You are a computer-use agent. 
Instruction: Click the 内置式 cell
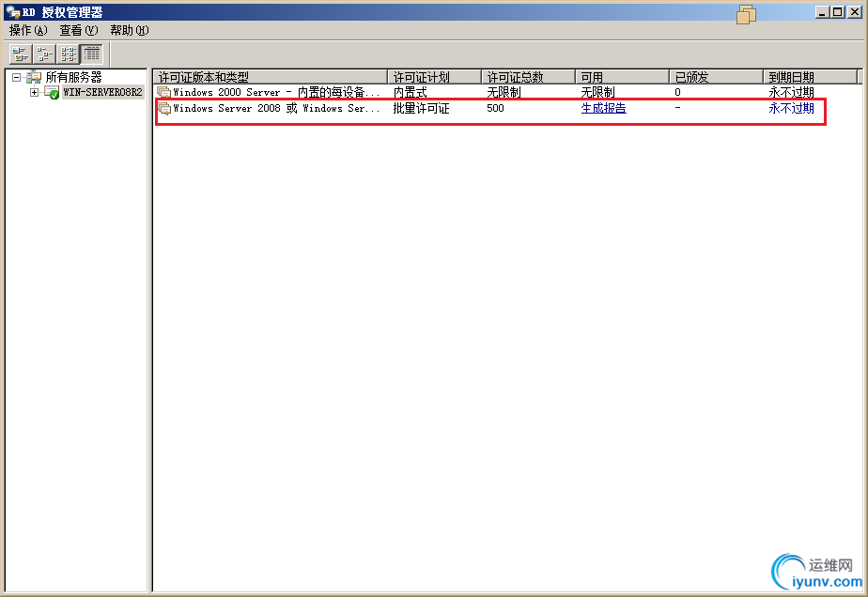tap(411, 92)
